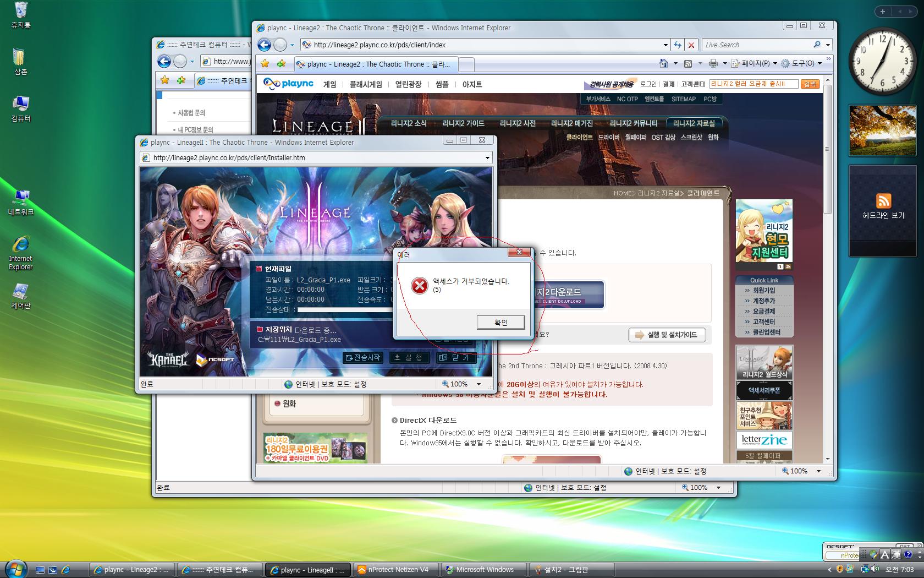The image size is (924, 578).
Task: Click the autumn picture slideshow gadget
Action: [x=883, y=130]
